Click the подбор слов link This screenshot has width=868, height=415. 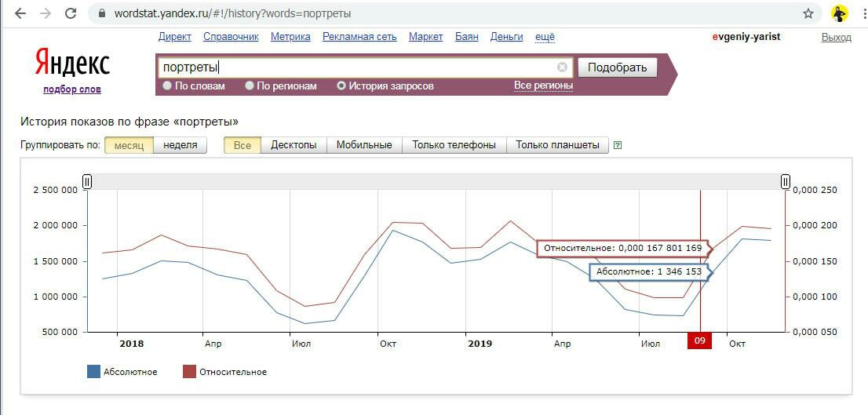[x=72, y=89]
